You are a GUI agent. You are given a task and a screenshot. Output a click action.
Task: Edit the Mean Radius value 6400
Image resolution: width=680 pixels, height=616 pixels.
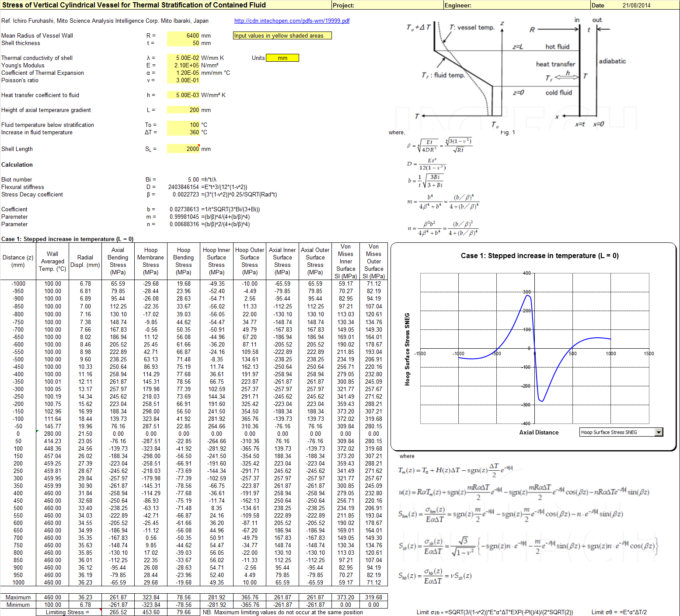pos(183,35)
